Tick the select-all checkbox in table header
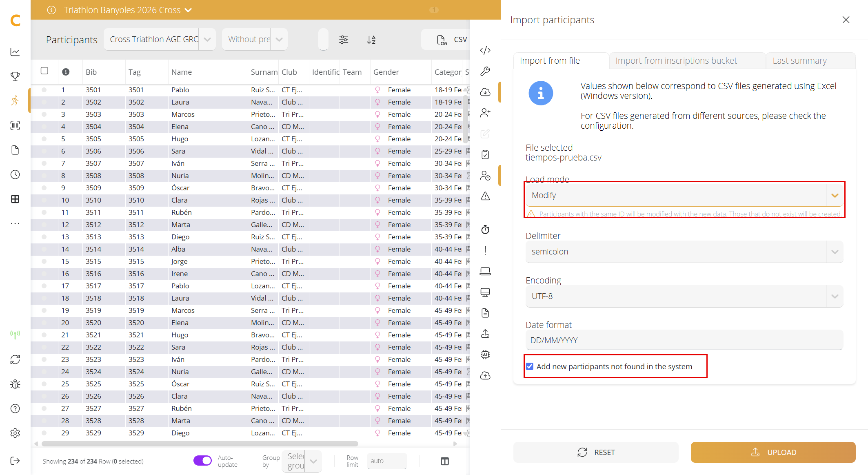Image resolution: width=868 pixels, height=475 pixels. [x=44, y=71]
